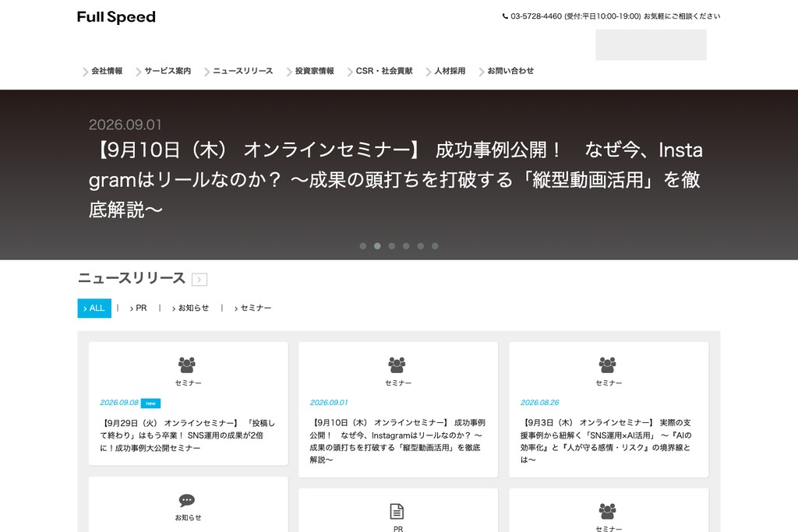Click chevron before サービス案内
The height and width of the screenshot is (532, 798).
(139, 72)
